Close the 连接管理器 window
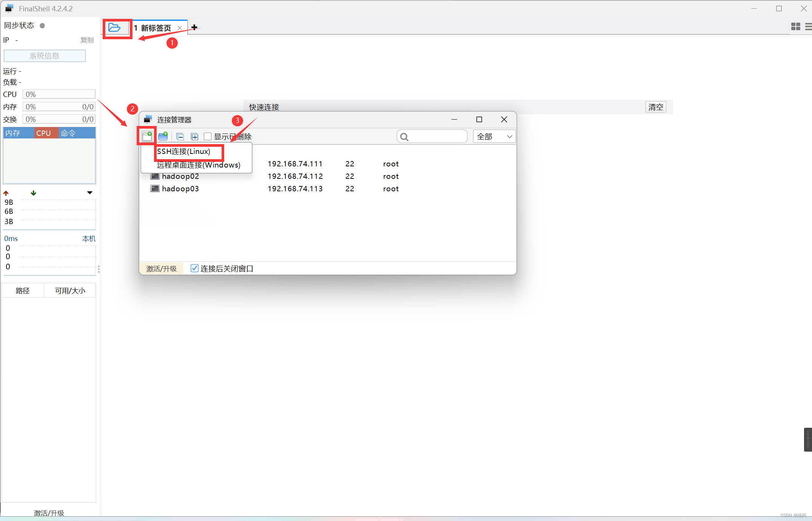 pyautogui.click(x=504, y=119)
